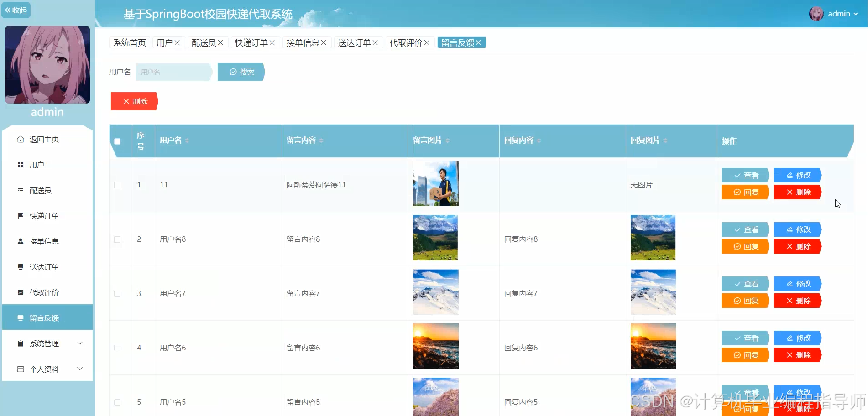Click the 快递订单 flag icon
Viewport: 868px width, 416px height.
21,215
